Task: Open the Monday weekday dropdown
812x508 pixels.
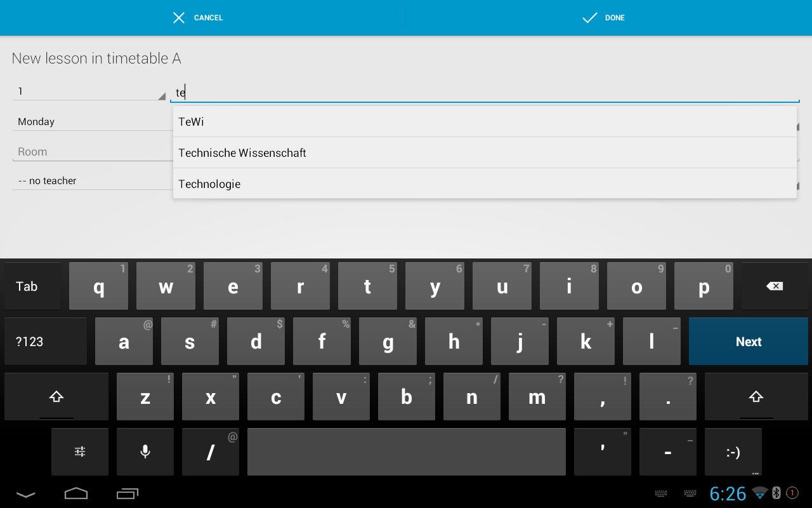Action: point(92,121)
